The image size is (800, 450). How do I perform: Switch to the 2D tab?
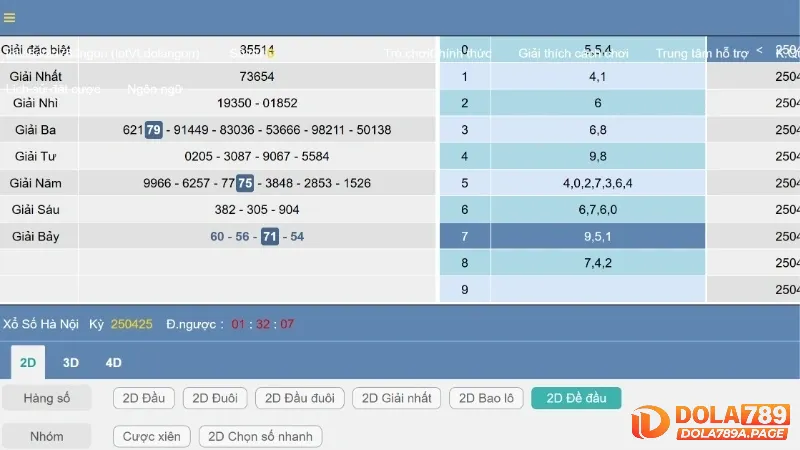coord(28,362)
